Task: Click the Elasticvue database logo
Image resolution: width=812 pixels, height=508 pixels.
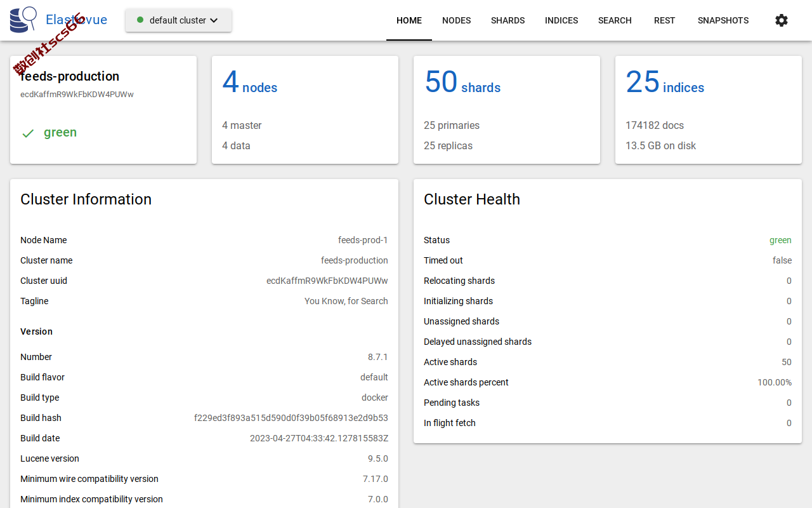Action: (x=23, y=20)
